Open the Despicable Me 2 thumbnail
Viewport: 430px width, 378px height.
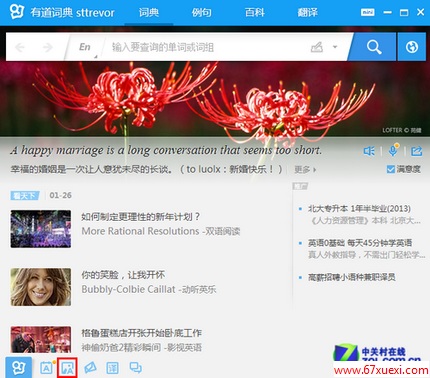[41, 339]
